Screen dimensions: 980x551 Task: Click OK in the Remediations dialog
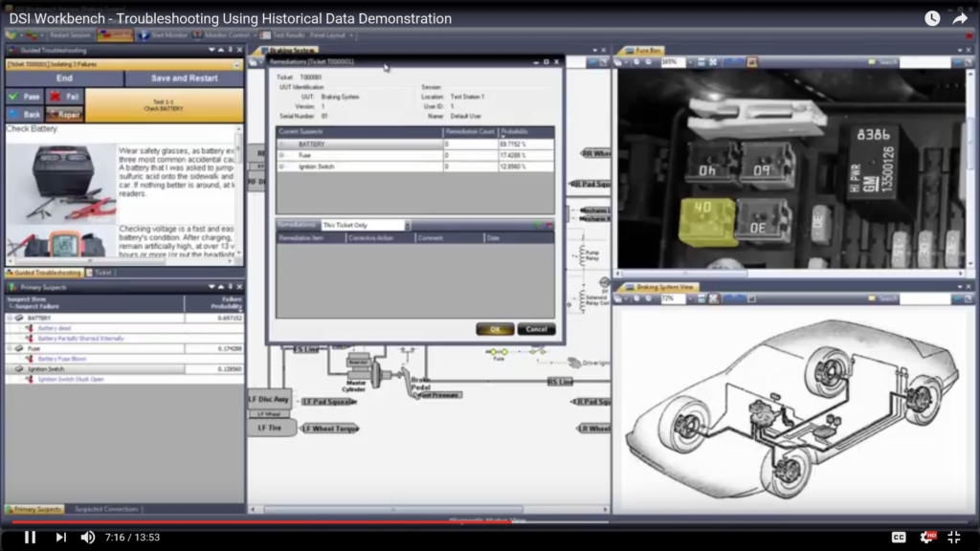point(495,329)
